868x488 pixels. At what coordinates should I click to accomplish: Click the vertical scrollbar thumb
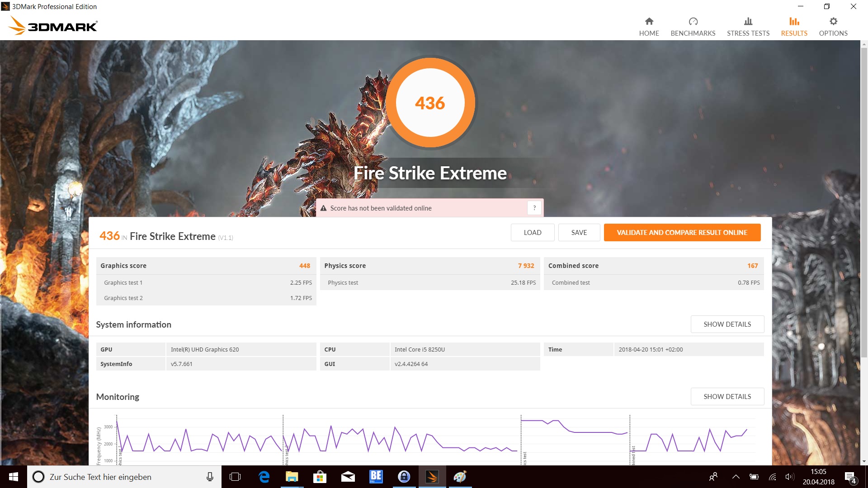[x=864, y=203]
